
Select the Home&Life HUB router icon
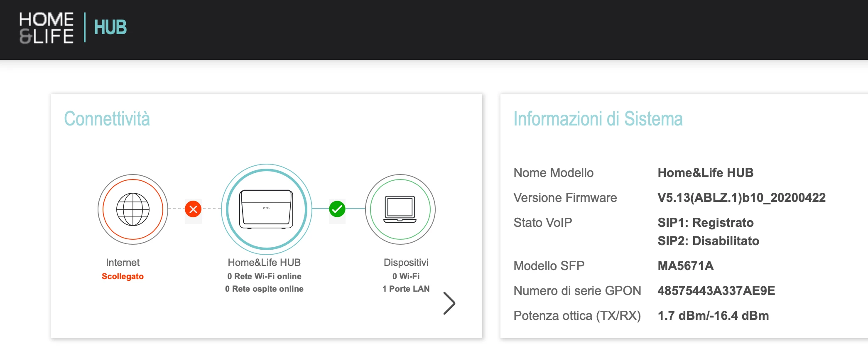coord(267,209)
